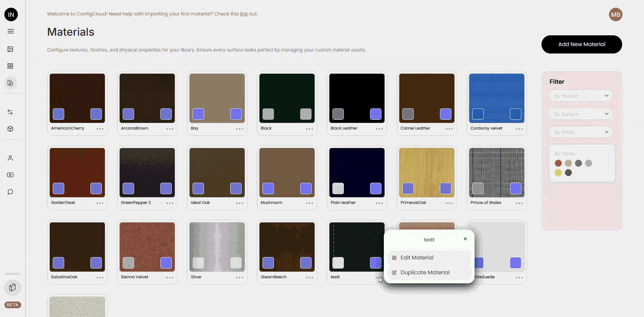644x317 pixels.
Task: Select the highlighted materials icon in sidebar
Action: point(10,83)
